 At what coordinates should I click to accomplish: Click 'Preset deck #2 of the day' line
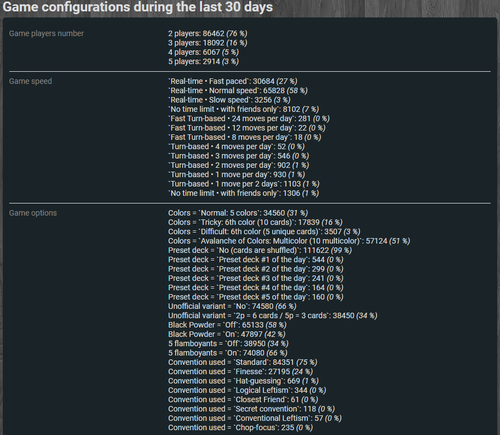[256, 269]
